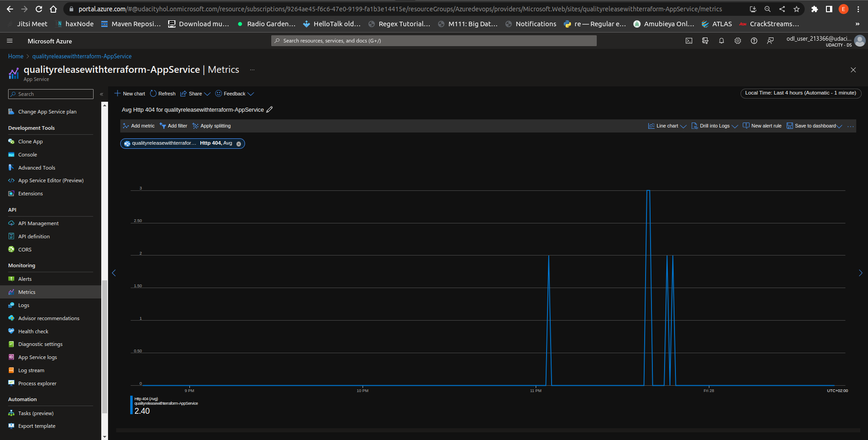Open the Azure portal hamburger menu
The image size is (868, 440).
(9, 41)
